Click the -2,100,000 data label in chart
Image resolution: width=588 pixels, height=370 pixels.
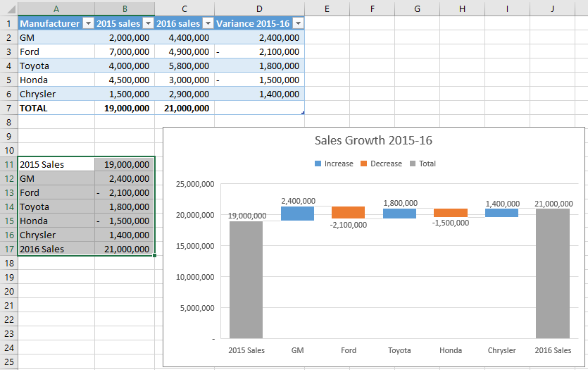[349, 225]
